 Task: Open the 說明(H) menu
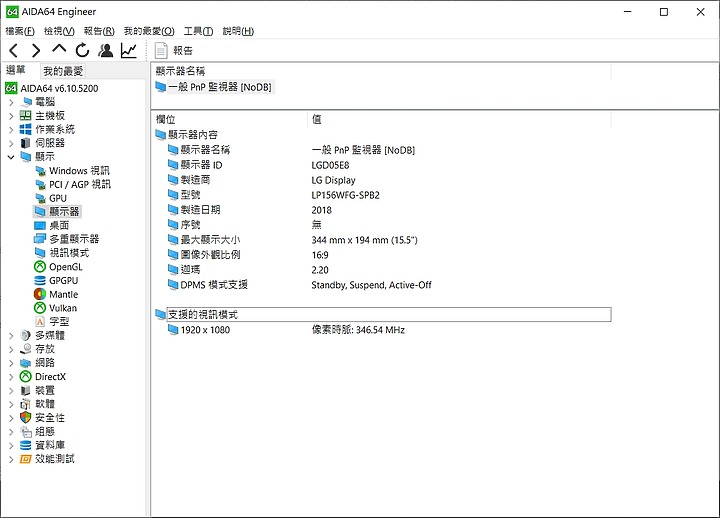point(238,31)
